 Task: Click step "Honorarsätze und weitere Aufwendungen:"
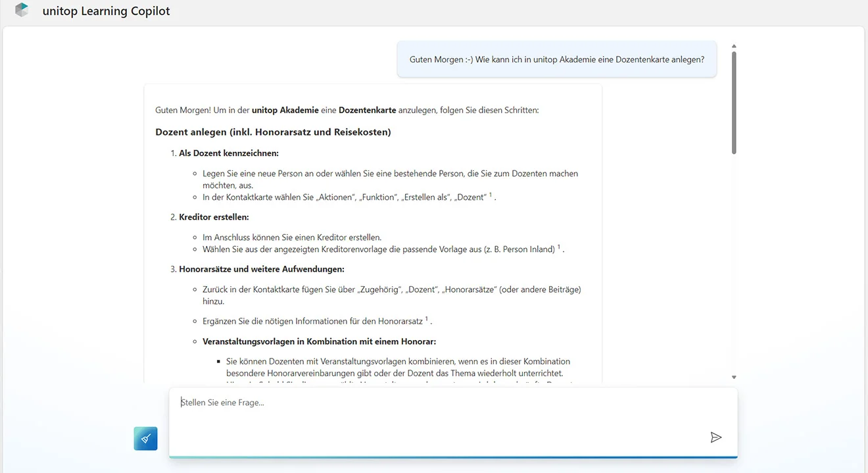click(261, 269)
